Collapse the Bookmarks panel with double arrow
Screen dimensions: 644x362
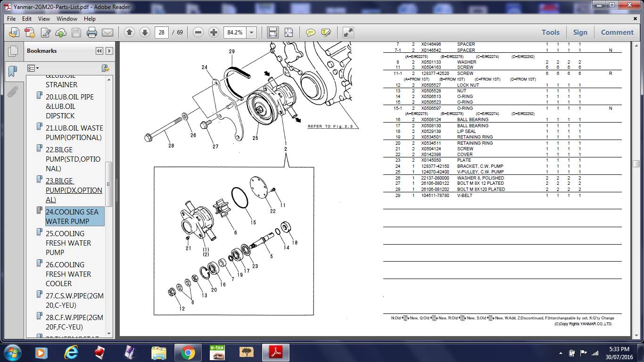99,51
